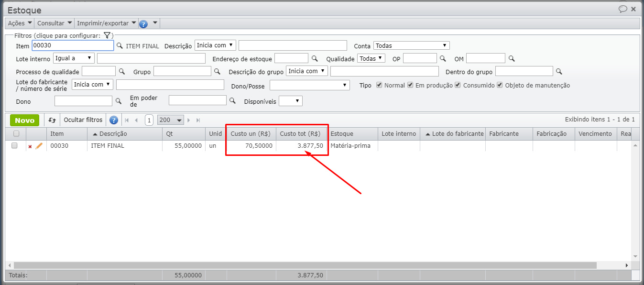
Task: Delete row 00030 with the red x icon
Action: pos(30,146)
